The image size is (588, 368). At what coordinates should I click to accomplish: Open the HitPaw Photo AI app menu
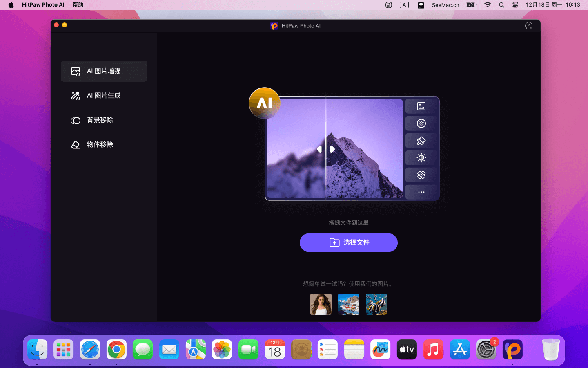[43, 5]
